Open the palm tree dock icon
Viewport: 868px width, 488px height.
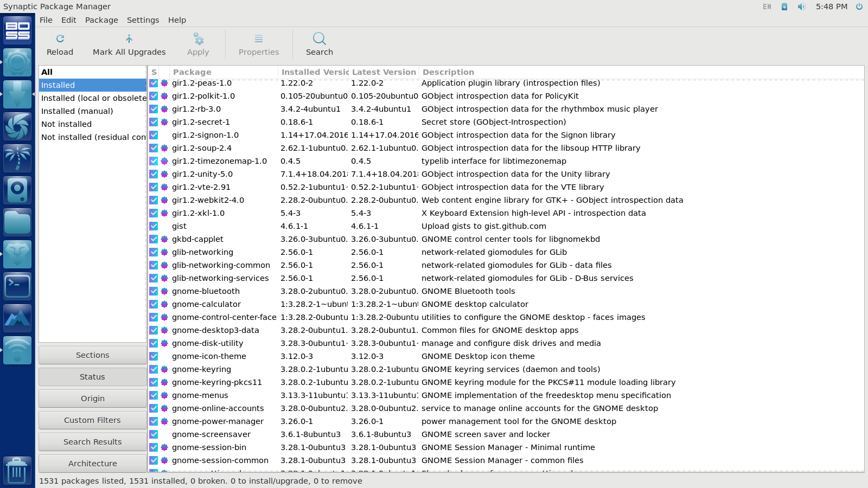(17, 158)
